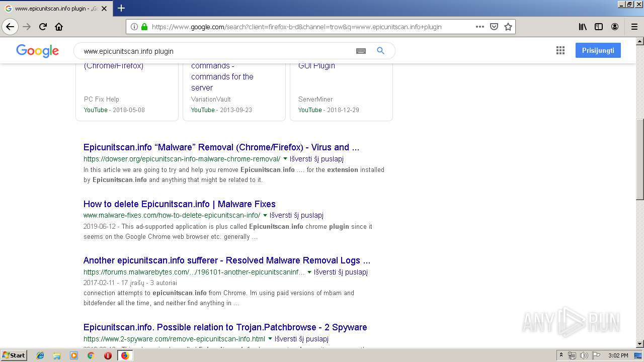This screenshot has width=644, height=362.
Task: Expand the 2-spyware.com result options arrow
Action: pyautogui.click(x=270, y=339)
